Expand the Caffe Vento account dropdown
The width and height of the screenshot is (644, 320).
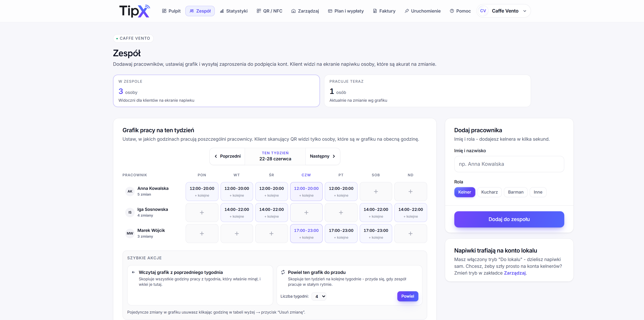click(504, 11)
